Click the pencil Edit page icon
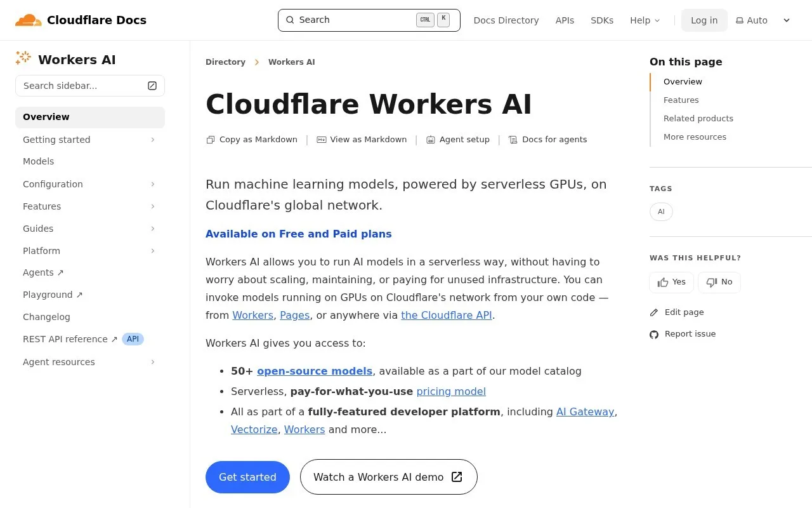Screen dimensions: 812x508 pos(654,312)
